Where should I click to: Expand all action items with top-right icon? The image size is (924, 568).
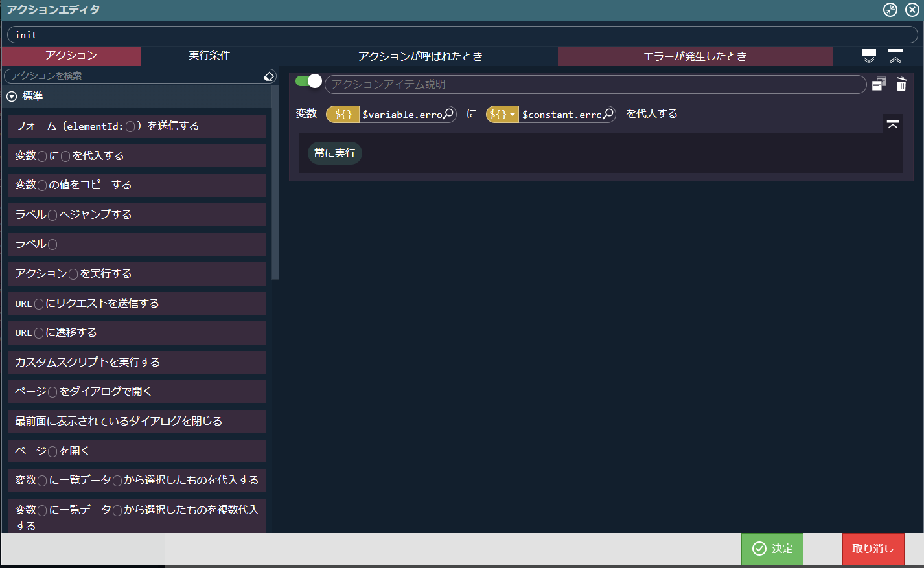[x=869, y=56]
